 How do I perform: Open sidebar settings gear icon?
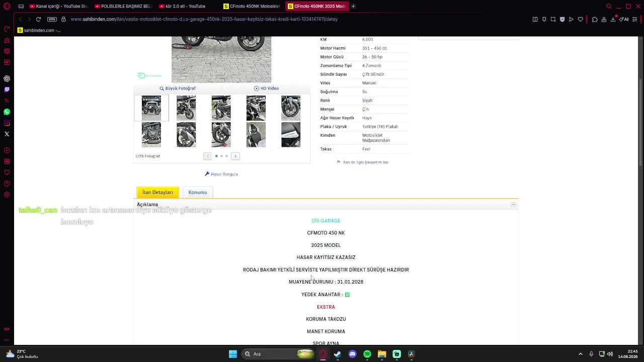[x=7, y=195]
